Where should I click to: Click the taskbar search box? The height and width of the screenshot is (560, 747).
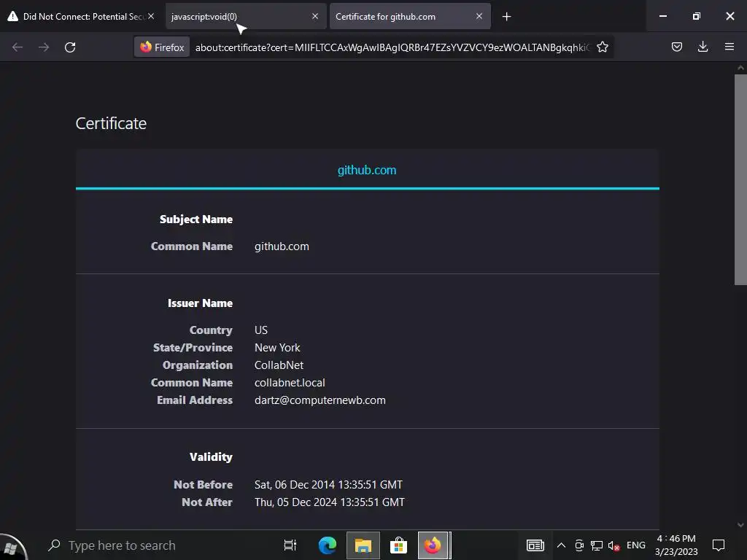152,545
